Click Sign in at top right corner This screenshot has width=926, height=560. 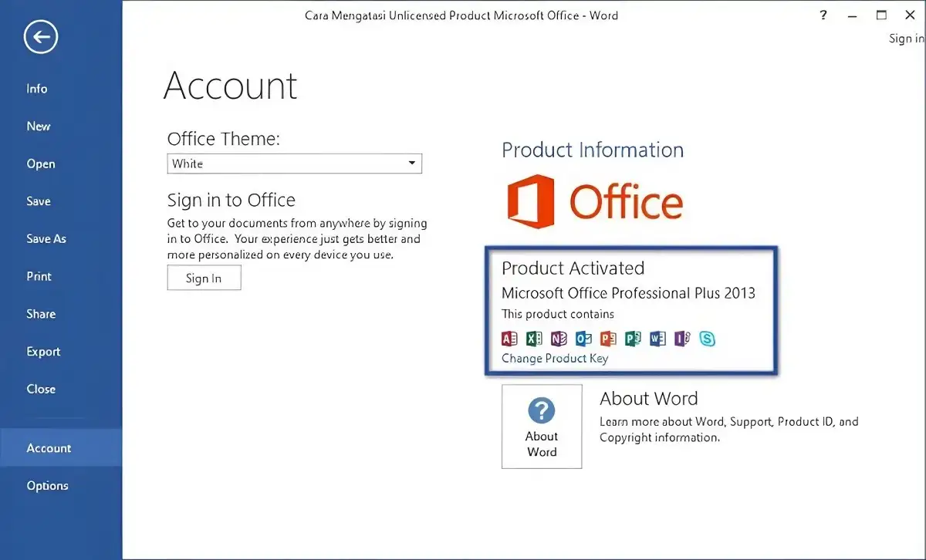906,39
